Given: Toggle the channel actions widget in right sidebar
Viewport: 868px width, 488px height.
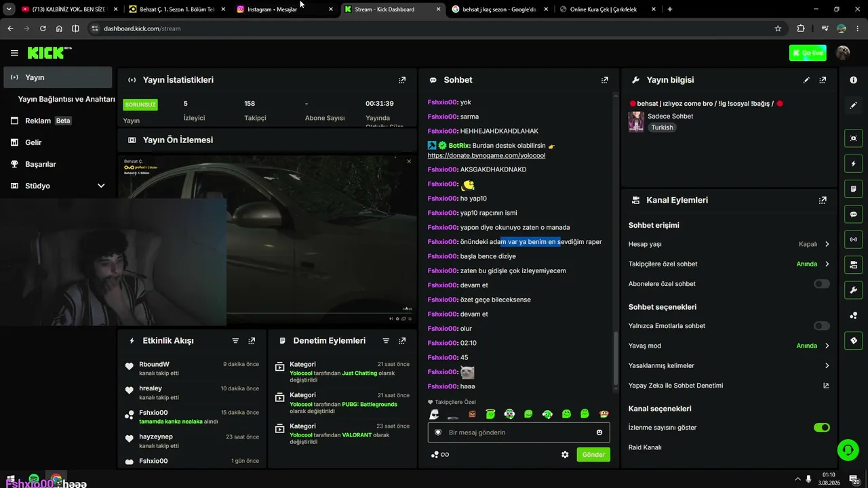Looking at the screenshot, I should [x=853, y=264].
